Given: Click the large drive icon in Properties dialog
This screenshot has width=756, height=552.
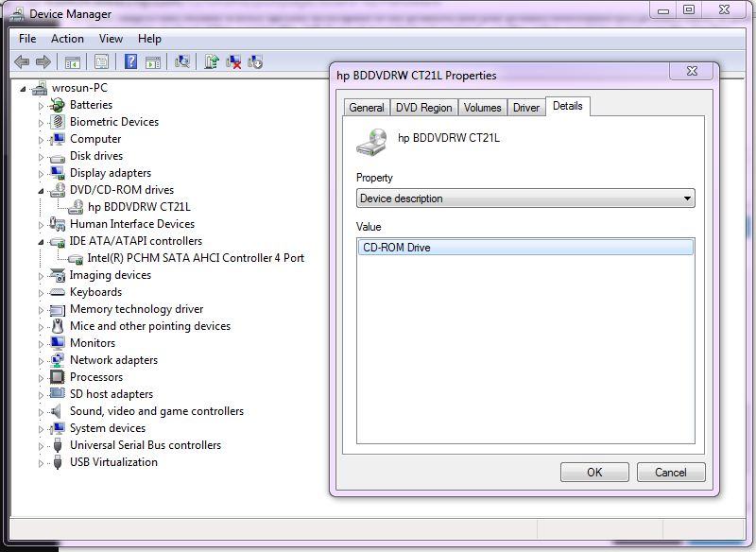Looking at the screenshot, I should 372,142.
